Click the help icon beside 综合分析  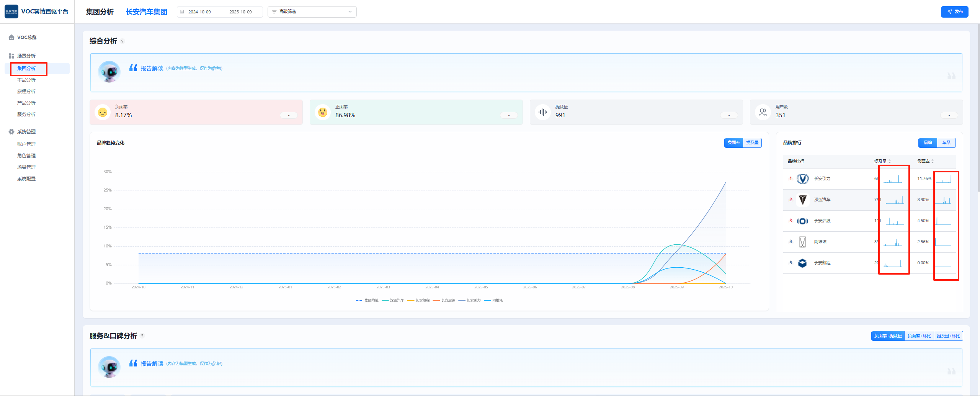(x=122, y=41)
